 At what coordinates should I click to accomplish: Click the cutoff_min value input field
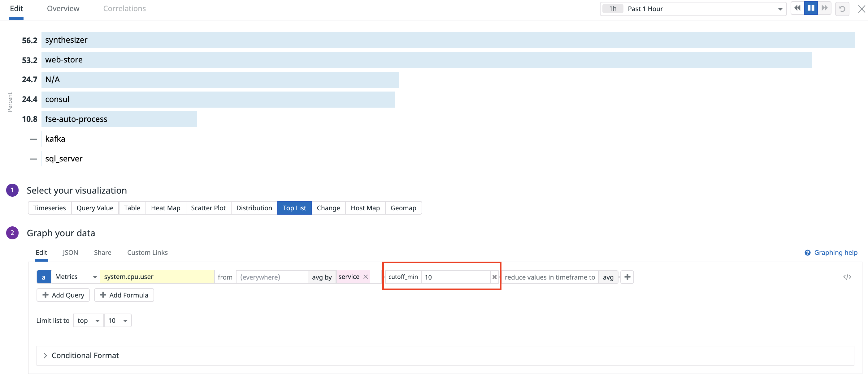(x=455, y=277)
